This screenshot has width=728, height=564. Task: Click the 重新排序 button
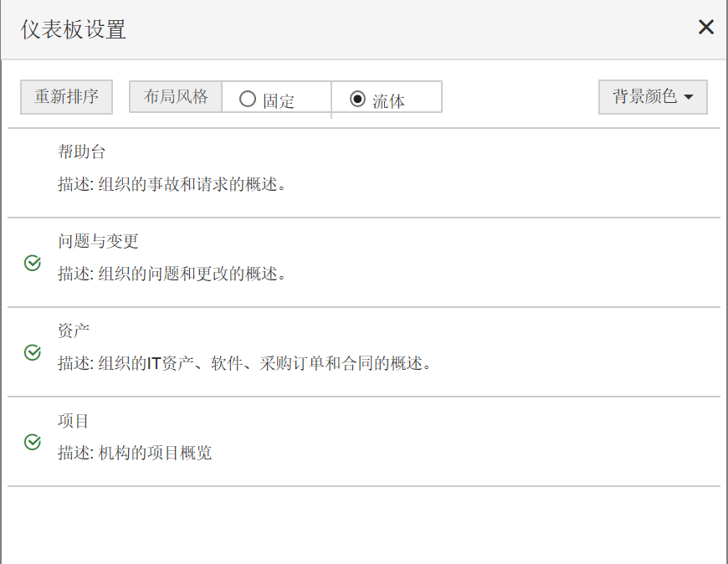click(x=66, y=97)
